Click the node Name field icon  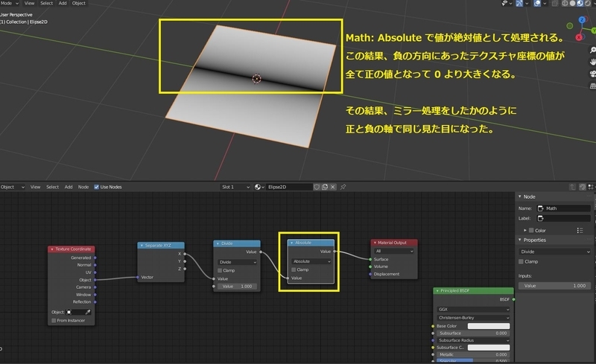click(x=541, y=208)
